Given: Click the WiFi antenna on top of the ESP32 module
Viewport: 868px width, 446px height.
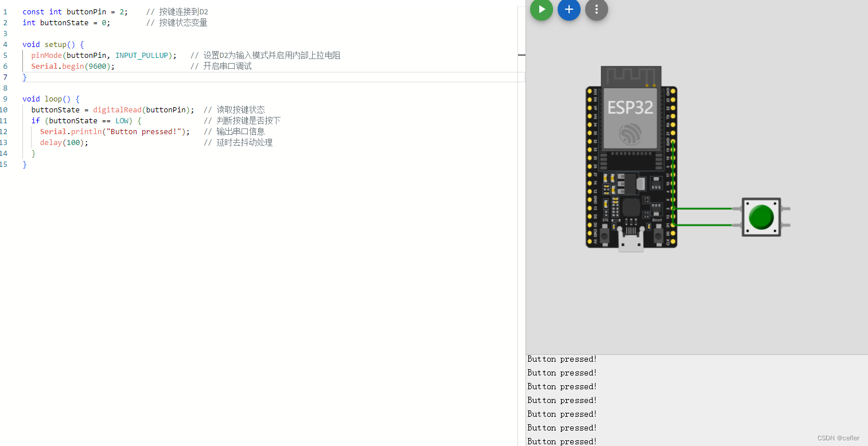Looking at the screenshot, I should 631,77.
